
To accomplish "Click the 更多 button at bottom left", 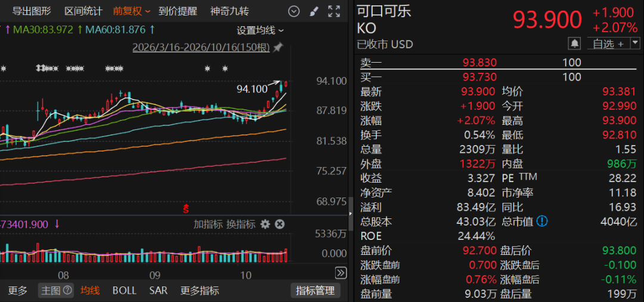I will pyautogui.click(x=18, y=291).
